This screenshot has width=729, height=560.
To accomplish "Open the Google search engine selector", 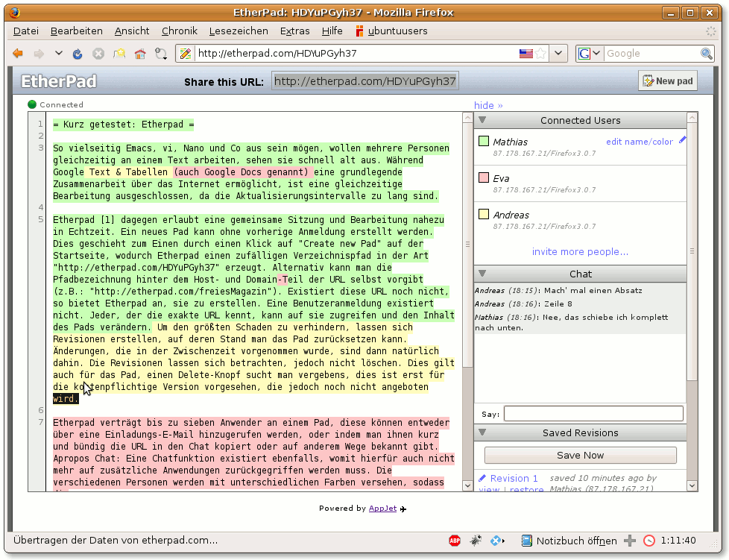I will click(x=589, y=54).
